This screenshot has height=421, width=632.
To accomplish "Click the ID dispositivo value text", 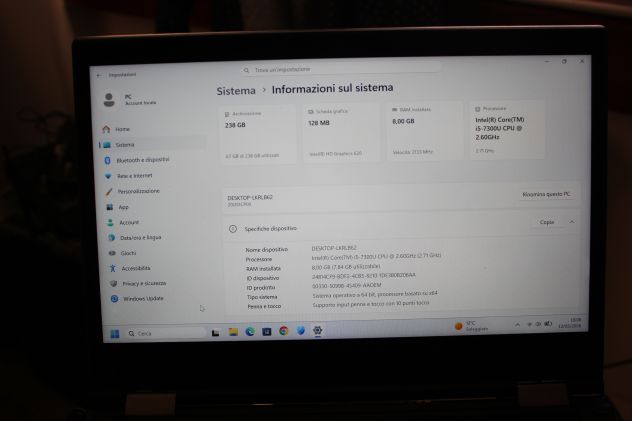I will tap(364, 276).
